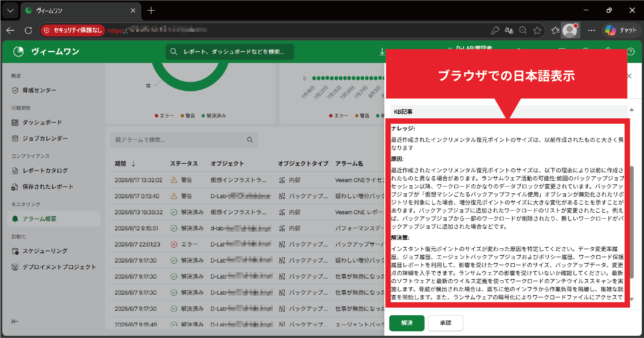Viewport: 644px width, 338px height.
Task: Click the Veeam ONE pie-chart logo
Action: click(x=18, y=52)
